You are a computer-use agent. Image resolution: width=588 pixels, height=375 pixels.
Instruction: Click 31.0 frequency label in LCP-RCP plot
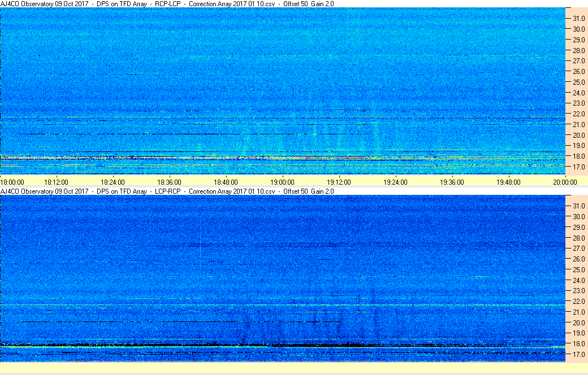coord(578,206)
